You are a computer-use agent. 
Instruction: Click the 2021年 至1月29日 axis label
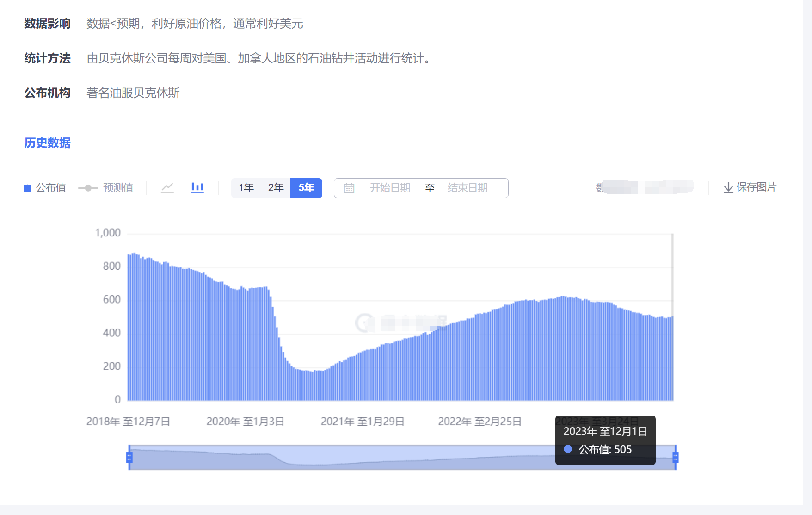coord(363,422)
